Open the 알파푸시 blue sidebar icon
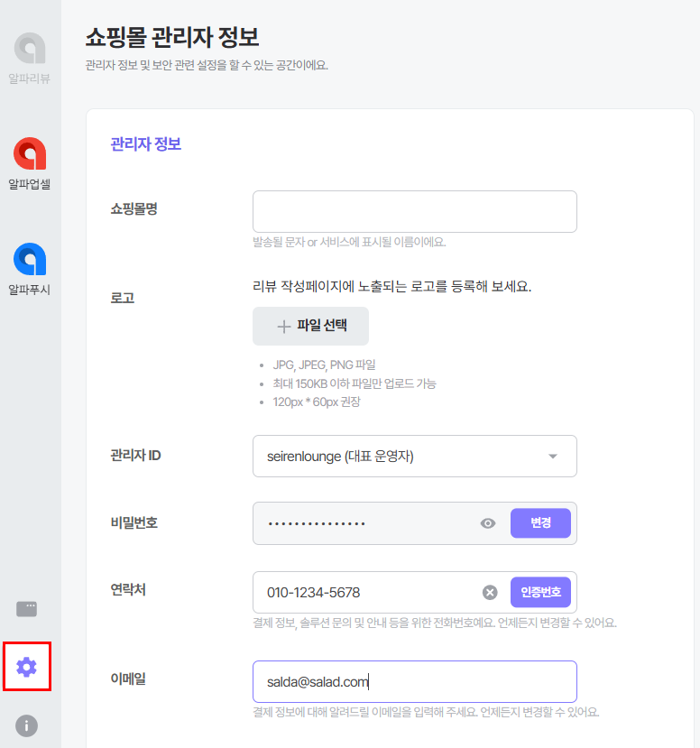This screenshot has height=748, width=700. [30, 259]
